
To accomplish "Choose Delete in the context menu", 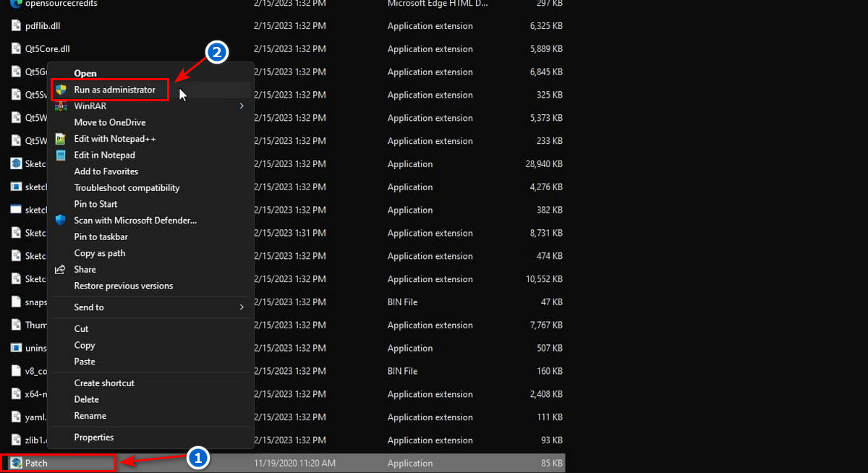I will tap(86, 399).
